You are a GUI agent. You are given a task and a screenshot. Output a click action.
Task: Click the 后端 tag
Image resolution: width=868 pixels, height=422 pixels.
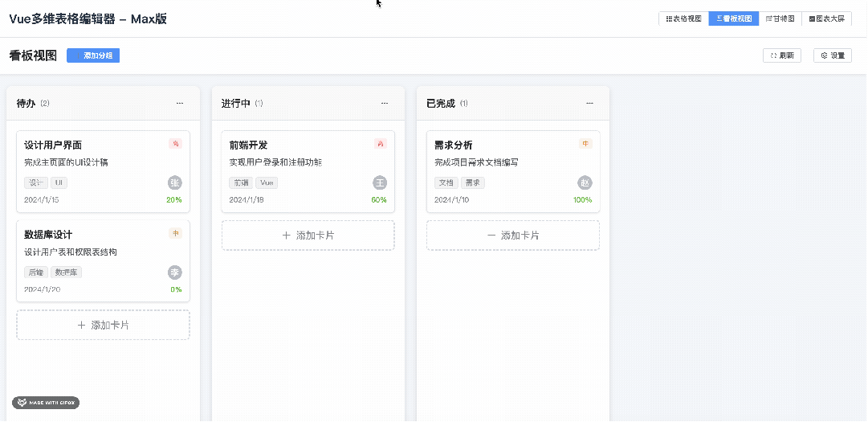pos(36,272)
